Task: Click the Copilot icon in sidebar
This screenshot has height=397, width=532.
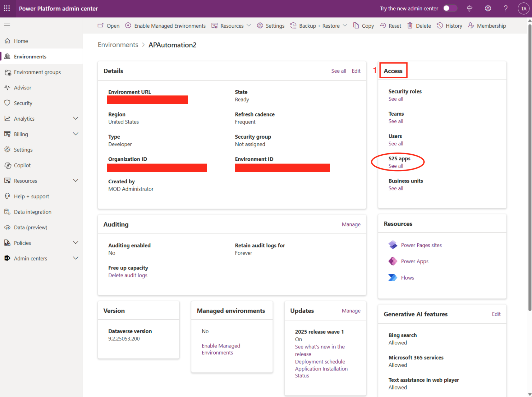Action: coord(8,165)
